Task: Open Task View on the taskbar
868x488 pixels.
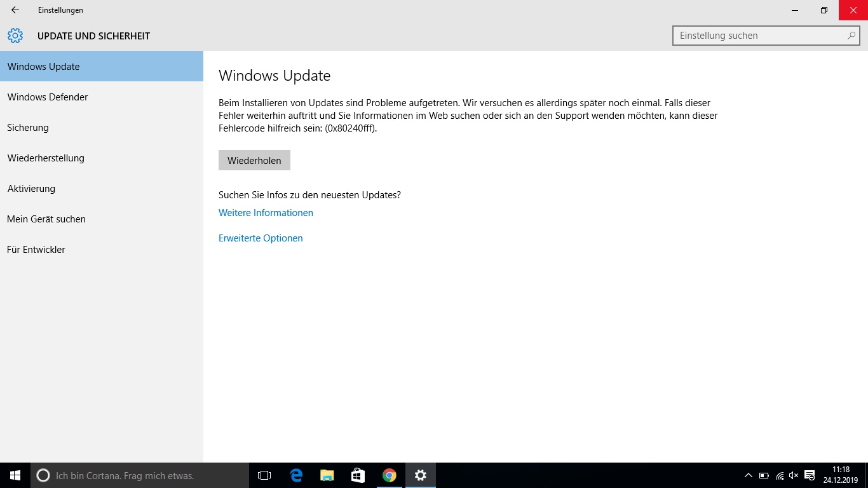Action: 264,475
